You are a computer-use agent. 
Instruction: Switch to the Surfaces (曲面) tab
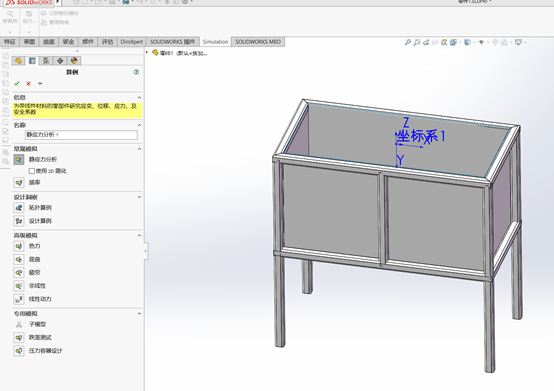pyautogui.click(x=49, y=42)
